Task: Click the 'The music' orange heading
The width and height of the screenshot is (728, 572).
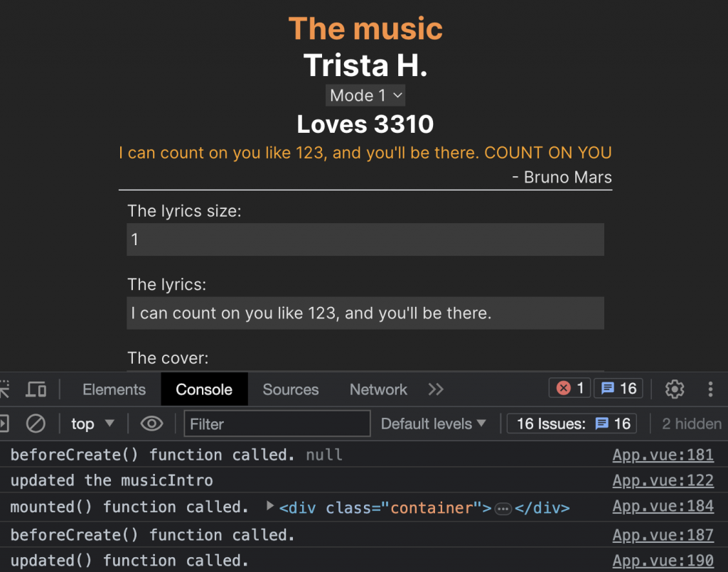Action: pos(365,28)
